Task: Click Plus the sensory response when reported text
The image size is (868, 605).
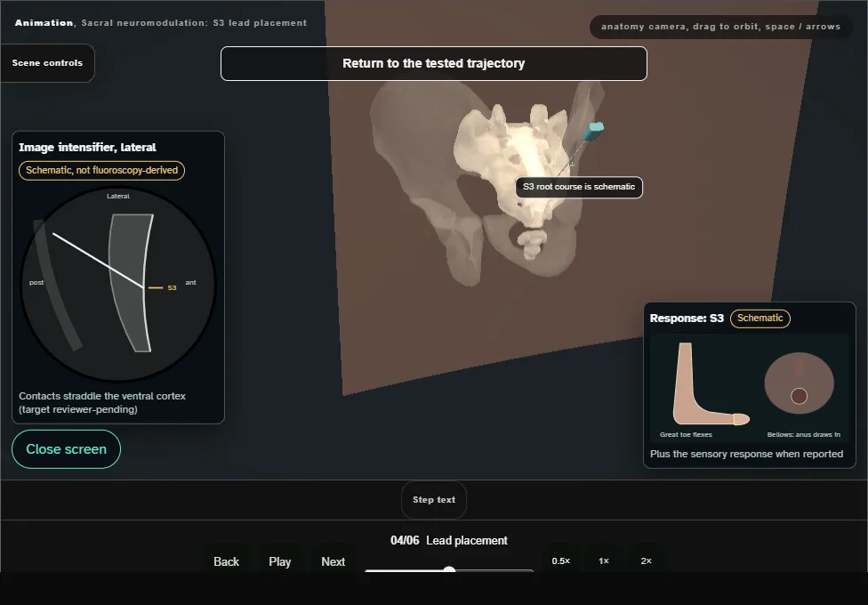Action: coord(746,455)
